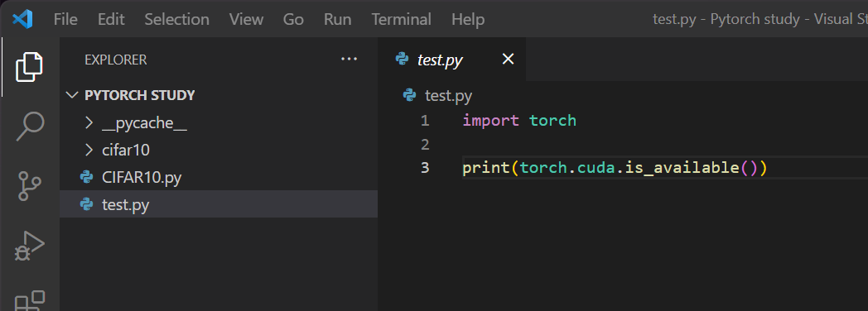Open the Explorer view in activity bar

pos(29,67)
